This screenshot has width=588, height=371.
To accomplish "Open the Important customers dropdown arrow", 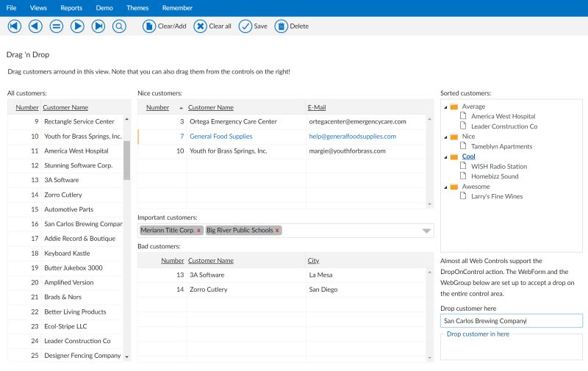I will click(x=426, y=231).
